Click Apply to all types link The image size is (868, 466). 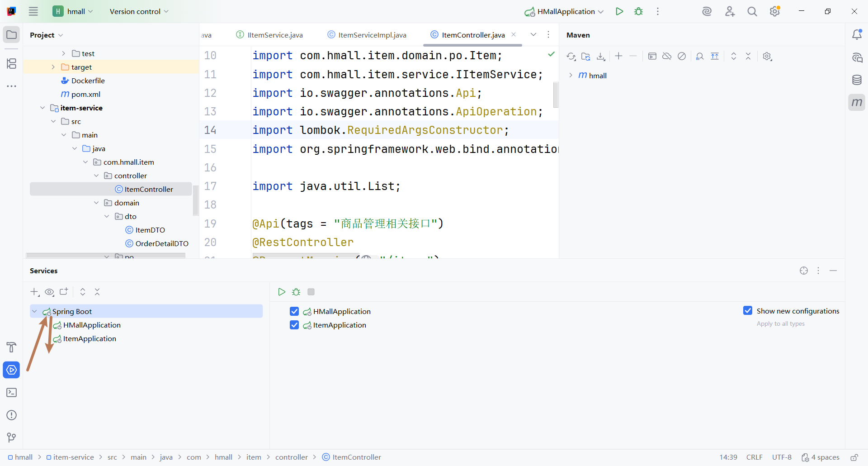coord(781,323)
